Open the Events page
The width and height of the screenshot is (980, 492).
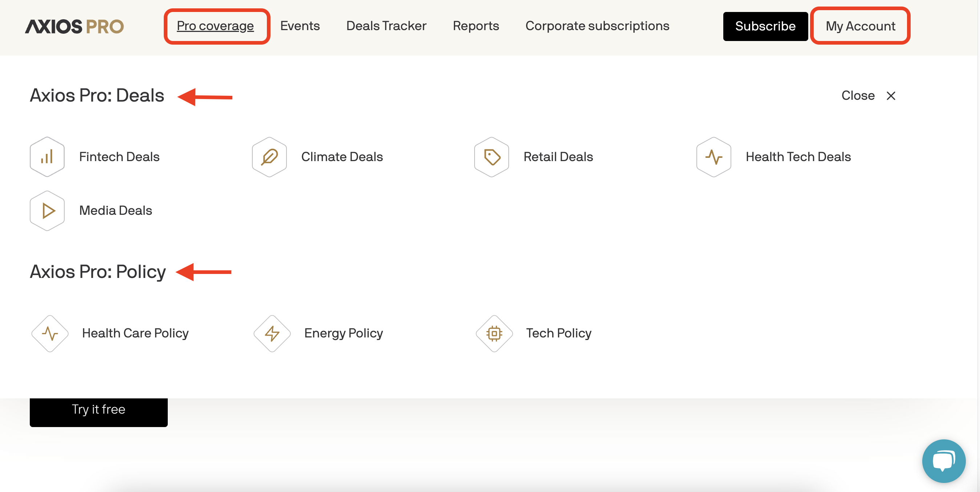pyautogui.click(x=300, y=26)
